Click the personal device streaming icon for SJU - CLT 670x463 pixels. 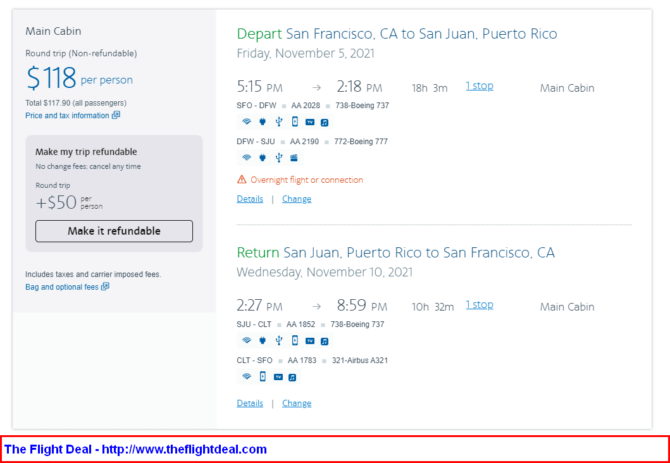pos(294,340)
